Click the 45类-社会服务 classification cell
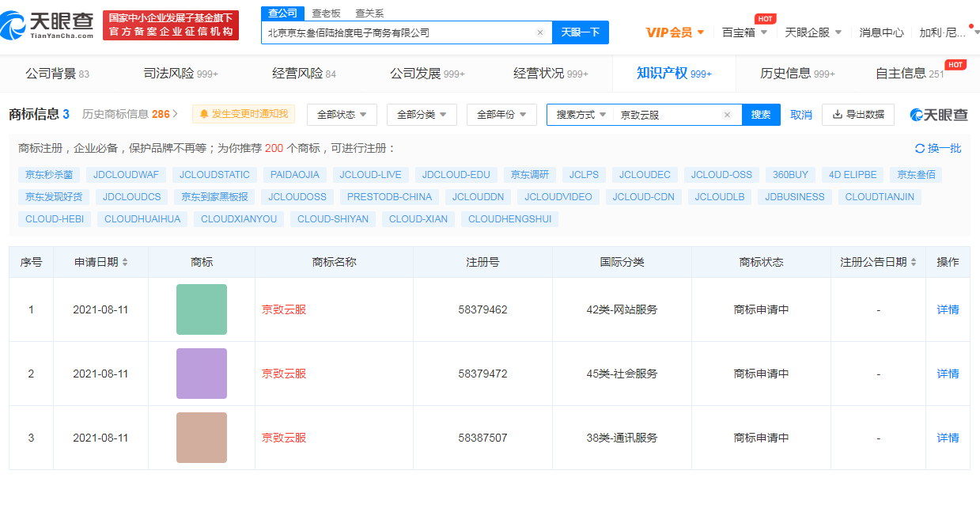This screenshot has width=980, height=516. (622, 374)
